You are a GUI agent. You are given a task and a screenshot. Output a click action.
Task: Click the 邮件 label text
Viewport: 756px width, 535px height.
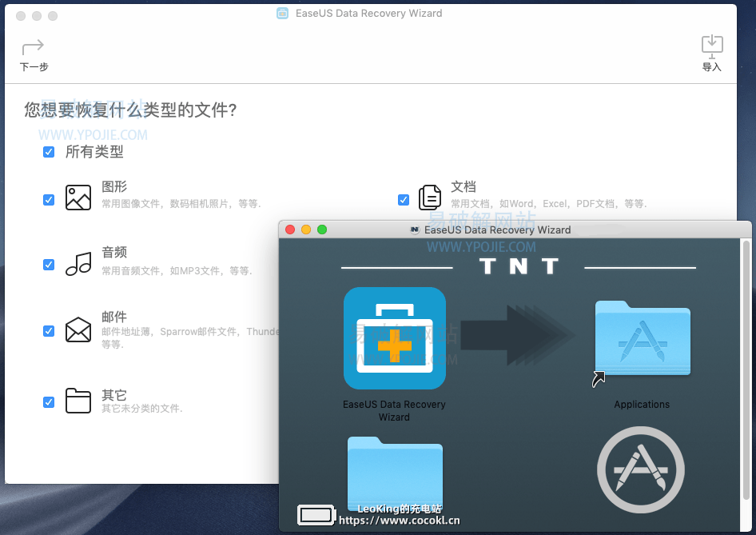click(x=114, y=317)
